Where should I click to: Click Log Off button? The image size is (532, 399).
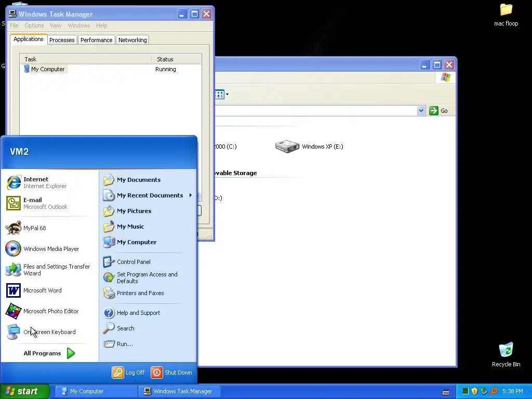[128, 373]
